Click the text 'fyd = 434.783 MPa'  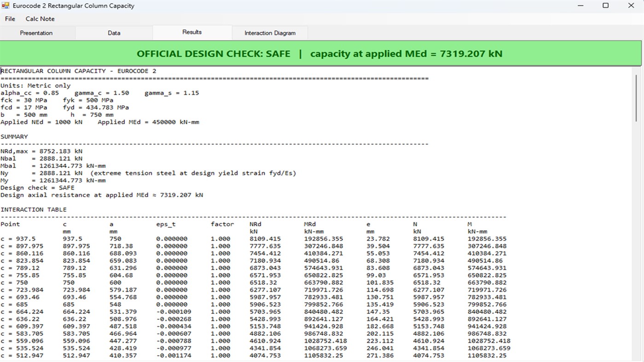pos(96,108)
